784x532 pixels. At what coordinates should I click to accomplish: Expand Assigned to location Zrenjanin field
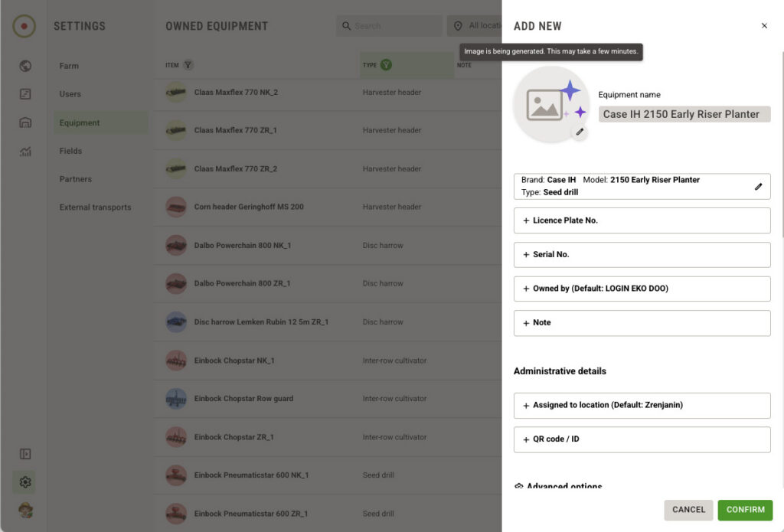642,406
